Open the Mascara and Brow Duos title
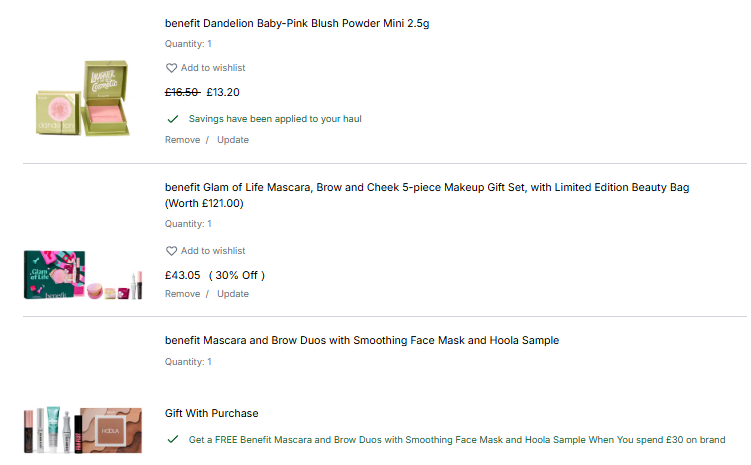Viewport: 751px width, 465px height. (x=362, y=341)
